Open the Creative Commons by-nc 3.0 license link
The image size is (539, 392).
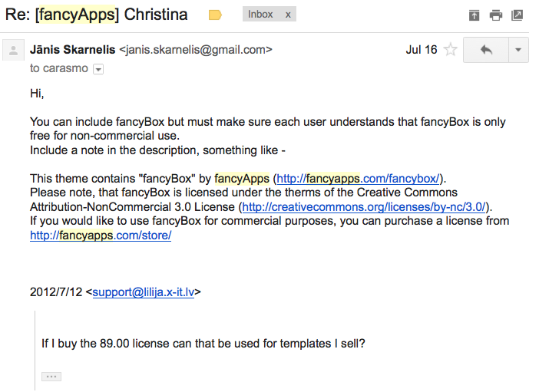364,207
